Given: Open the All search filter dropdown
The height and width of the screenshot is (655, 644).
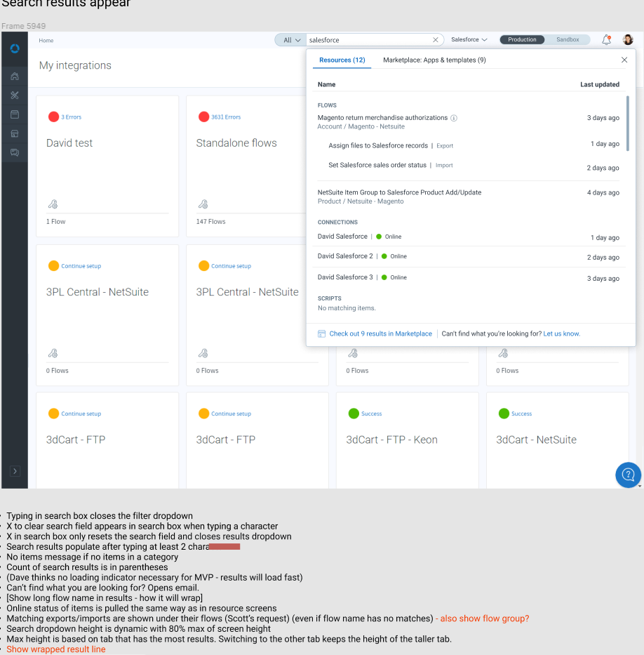Looking at the screenshot, I should 291,40.
